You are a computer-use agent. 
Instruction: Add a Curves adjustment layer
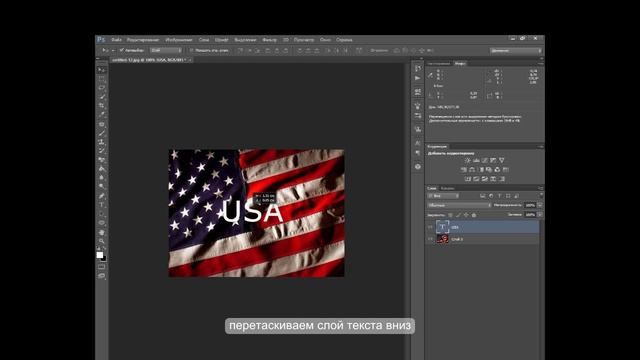(484, 160)
